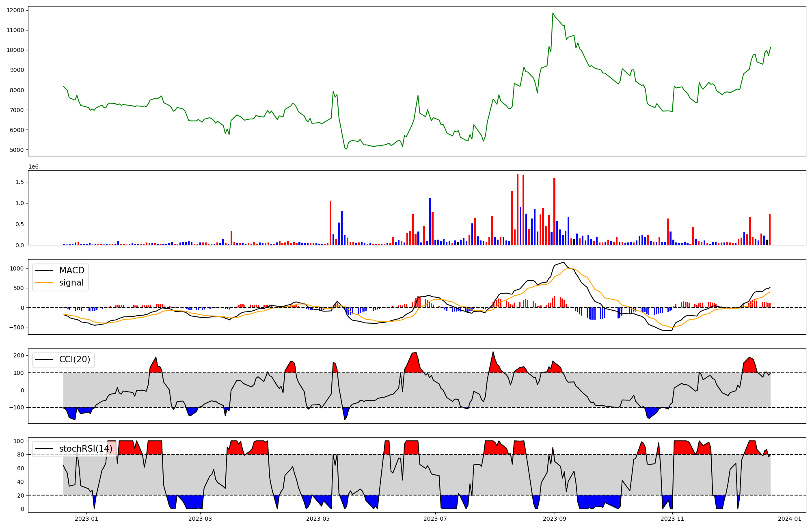Click the 2023-11 x-axis date label
This screenshot has height=528, width=812.
pos(672,519)
